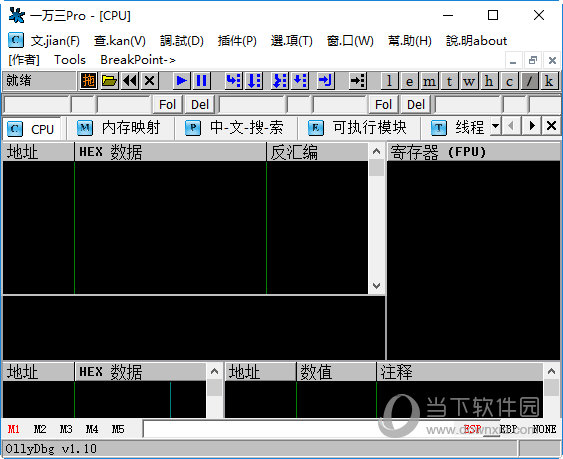The width and height of the screenshot is (563, 459).
Task: Show CPU window via c button
Action: click(x=509, y=81)
